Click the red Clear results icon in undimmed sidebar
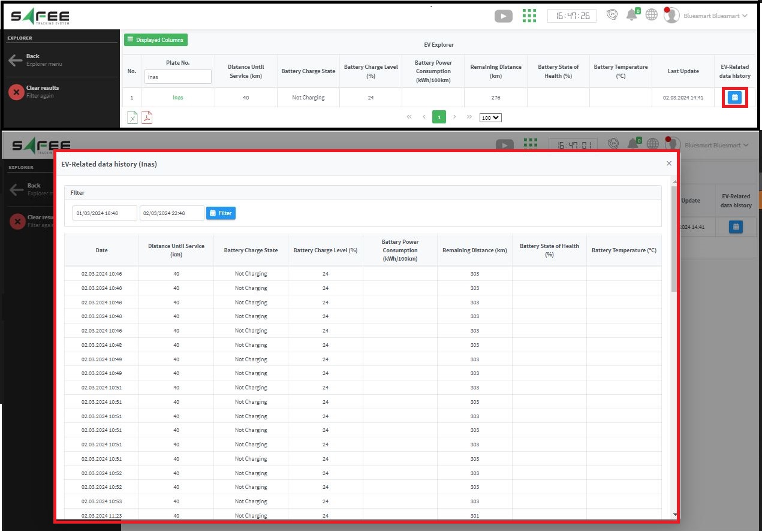Viewport: 762px width, 532px height. coord(16,92)
